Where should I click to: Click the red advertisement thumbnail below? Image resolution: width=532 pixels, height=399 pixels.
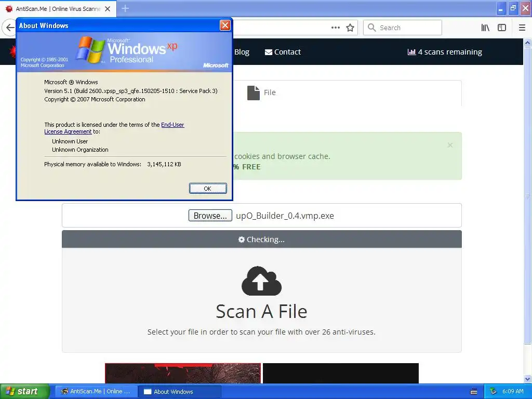point(183,373)
